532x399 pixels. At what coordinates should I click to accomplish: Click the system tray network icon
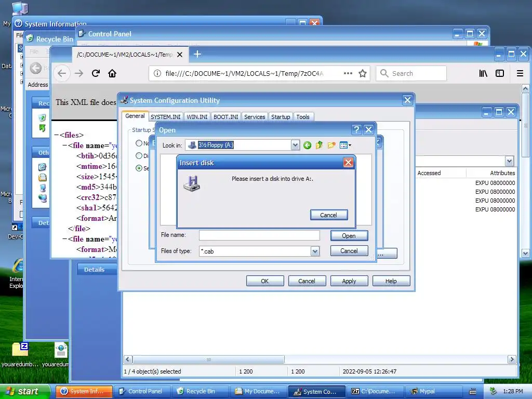pyautogui.click(x=493, y=391)
